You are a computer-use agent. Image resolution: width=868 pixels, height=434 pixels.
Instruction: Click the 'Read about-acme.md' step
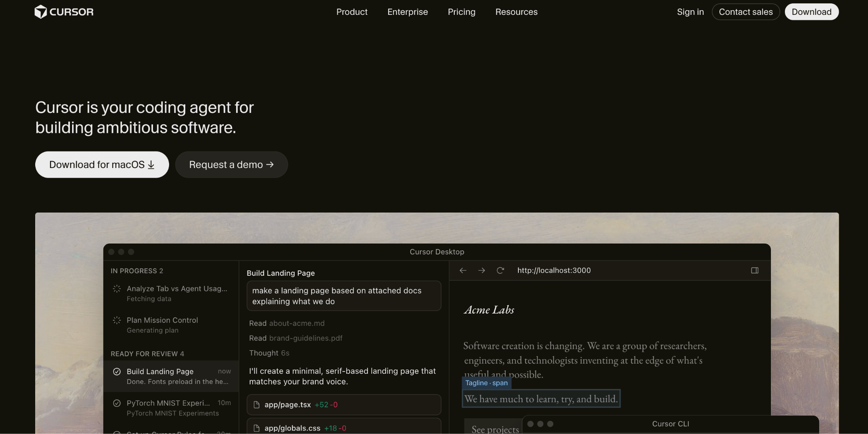[x=287, y=323]
